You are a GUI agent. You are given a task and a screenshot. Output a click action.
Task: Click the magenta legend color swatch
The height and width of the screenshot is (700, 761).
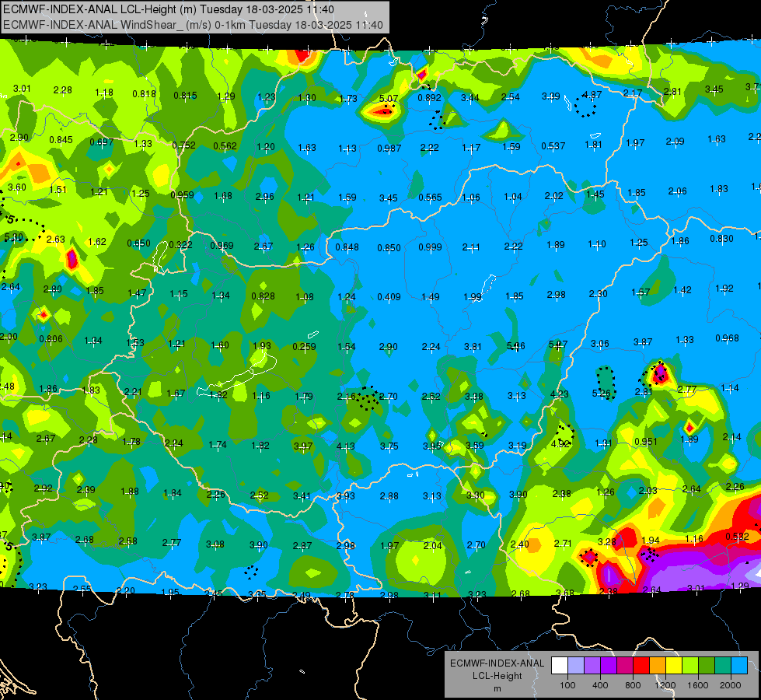pos(625,666)
